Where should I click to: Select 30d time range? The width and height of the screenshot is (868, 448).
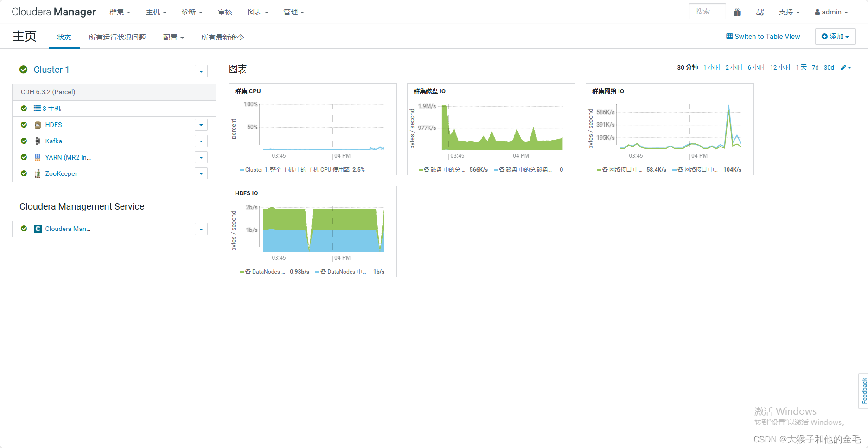829,68
